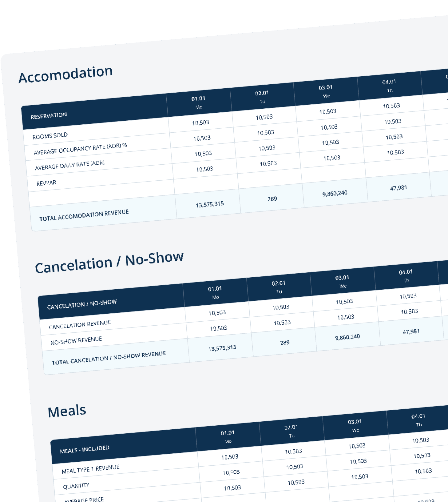
Task: Click CANCELATION / NO-SHOW table header
Action: pos(82,304)
